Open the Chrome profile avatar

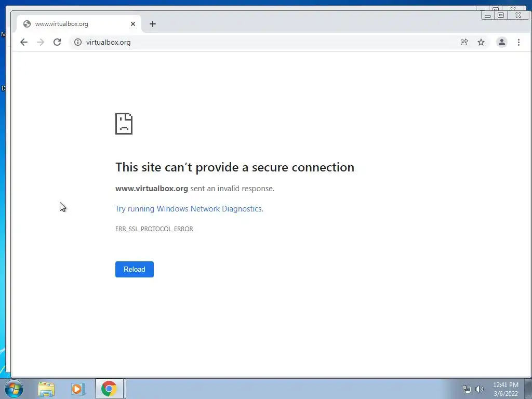click(501, 42)
